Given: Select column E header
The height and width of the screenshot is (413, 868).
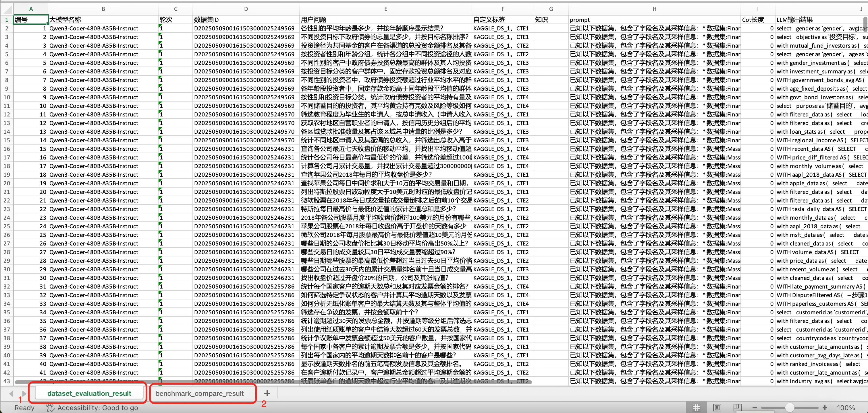Looking at the screenshot, I should point(385,9).
